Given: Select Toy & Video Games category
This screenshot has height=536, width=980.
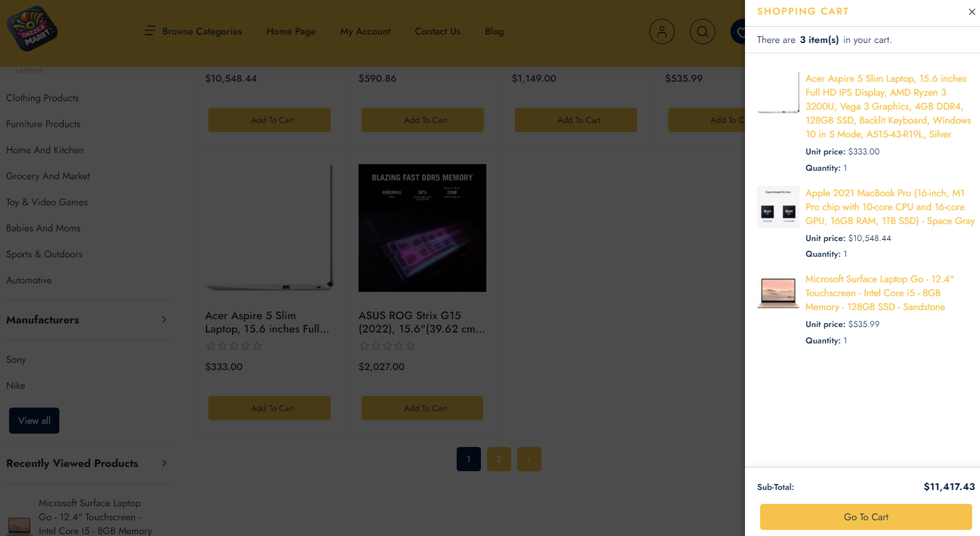Looking at the screenshot, I should pyautogui.click(x=47, y=202).
